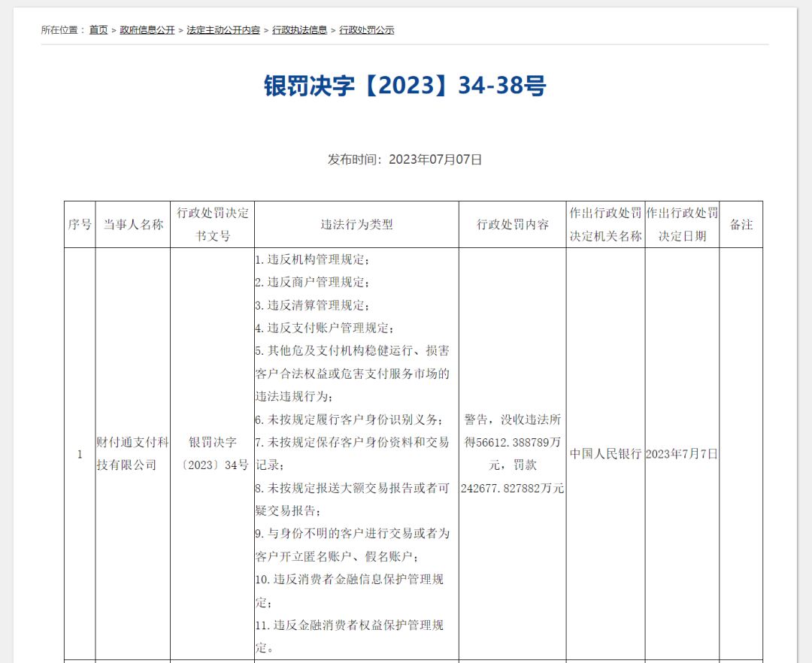Click the 备注 column header
812x663 pixels.
[741, 225]
